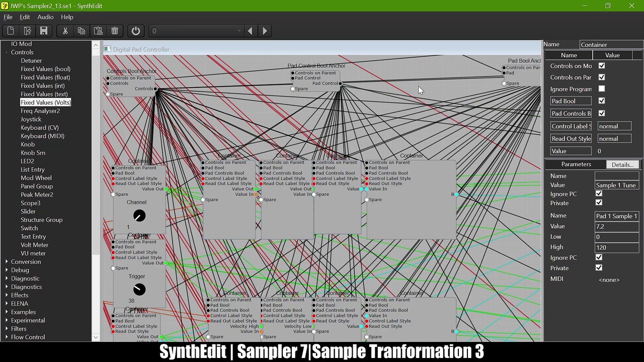644x362 pixels.
Task: Click SynthEdit app icon in title bar
Action: point(5,6)
